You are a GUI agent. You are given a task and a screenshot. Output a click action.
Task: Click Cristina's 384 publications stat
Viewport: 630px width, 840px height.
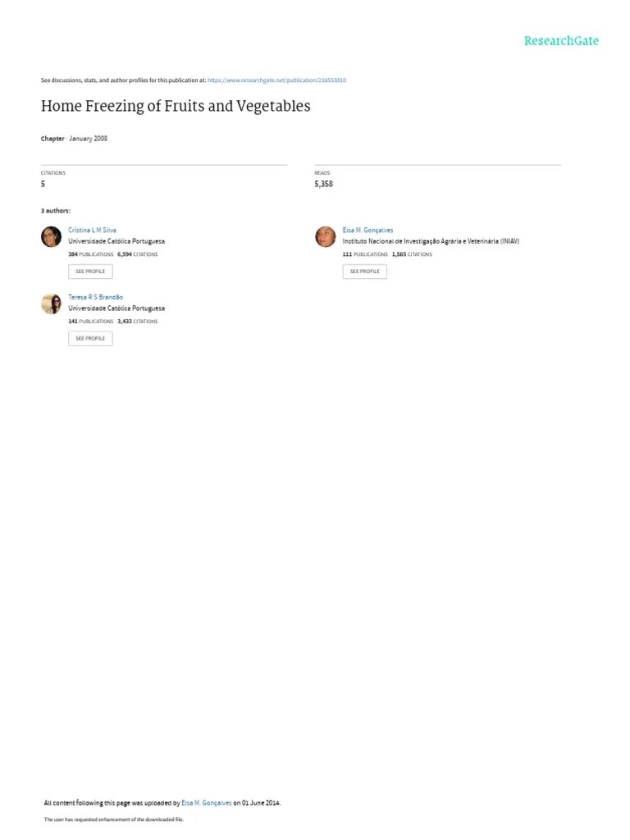(x=90, y=254)
